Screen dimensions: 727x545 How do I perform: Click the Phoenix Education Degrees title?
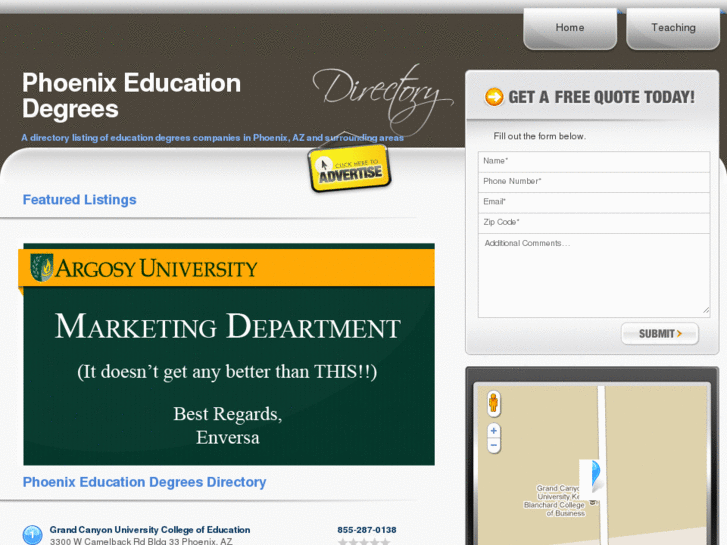pos(132,96)
